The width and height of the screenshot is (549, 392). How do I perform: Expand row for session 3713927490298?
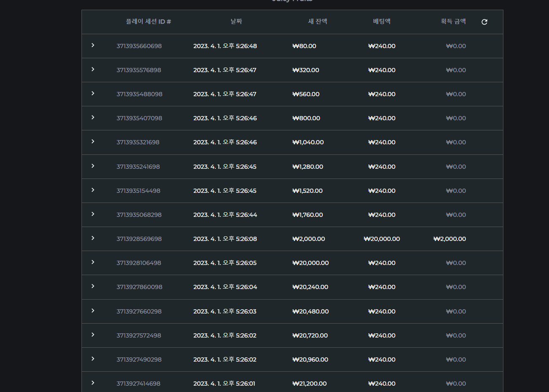click(93, 359)
